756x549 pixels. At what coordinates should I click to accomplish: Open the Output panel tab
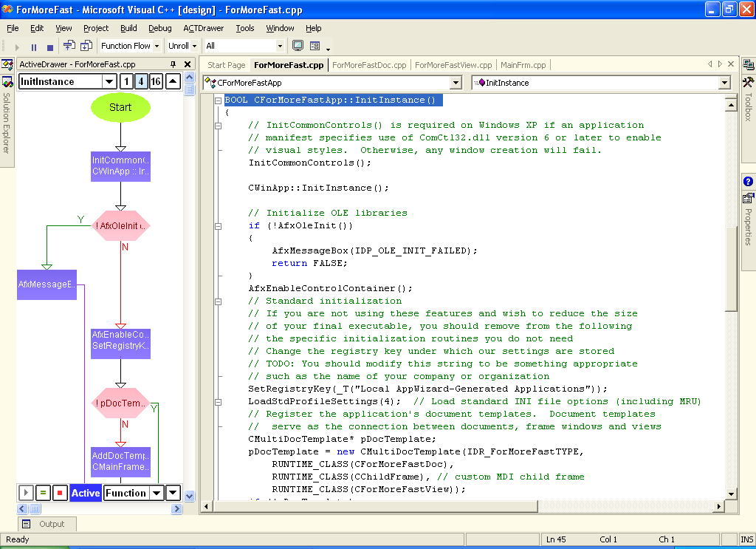pyautogui.click(x=47, y=524)
